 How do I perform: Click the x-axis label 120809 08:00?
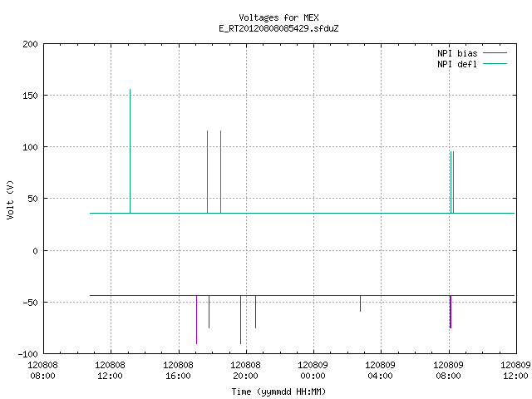click(x=448, y=371)
